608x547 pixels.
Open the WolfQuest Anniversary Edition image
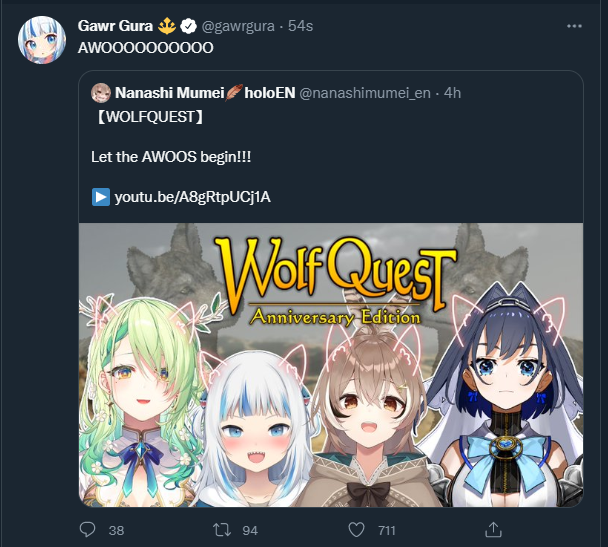point(331,365)
